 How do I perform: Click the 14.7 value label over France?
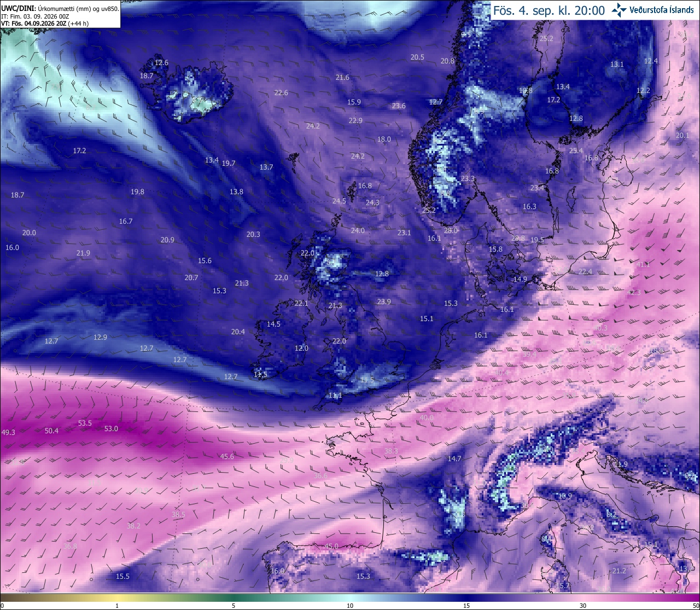(x=454, y=458)
